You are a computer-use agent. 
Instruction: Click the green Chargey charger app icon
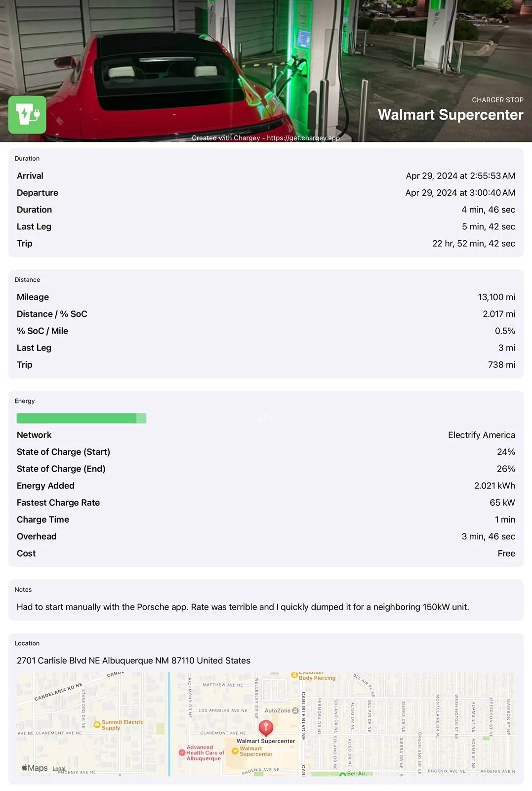tap(27, 115)
